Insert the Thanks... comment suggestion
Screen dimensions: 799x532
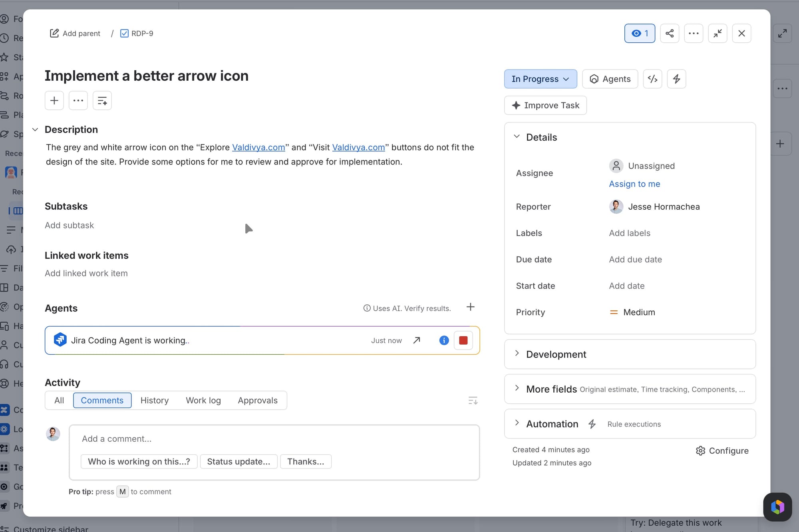point(306,462)
